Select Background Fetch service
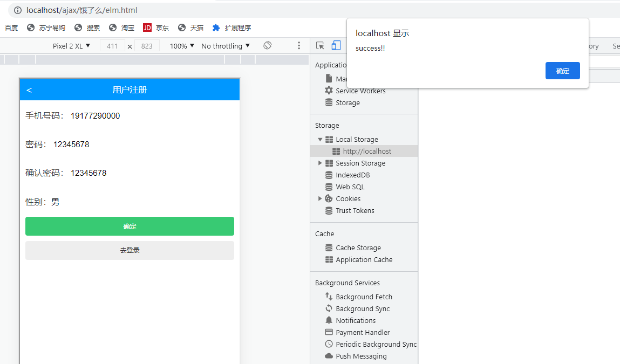Viewport: 620px width, 364px height. (364, 297)
